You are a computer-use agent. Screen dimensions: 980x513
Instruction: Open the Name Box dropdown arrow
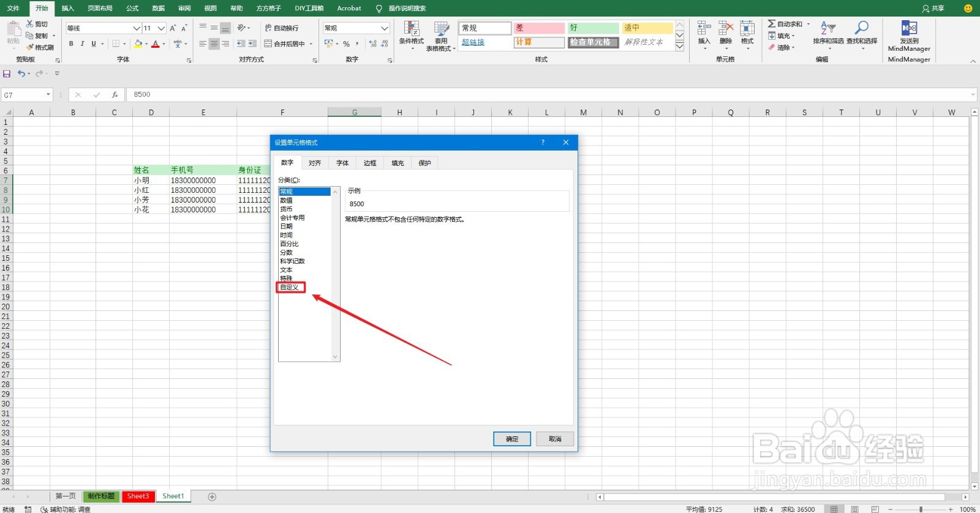coord(48,95)
